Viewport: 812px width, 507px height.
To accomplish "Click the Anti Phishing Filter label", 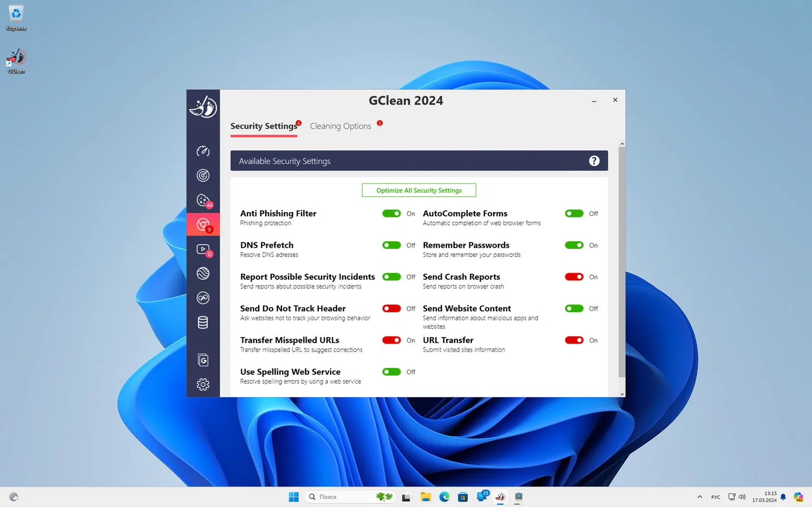I will [x=278, y=214].
